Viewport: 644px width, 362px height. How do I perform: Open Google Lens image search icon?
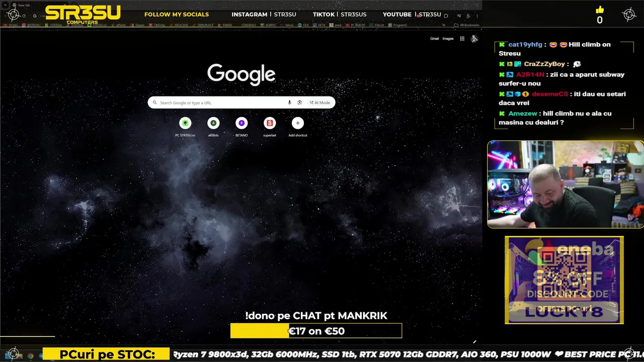299,103
